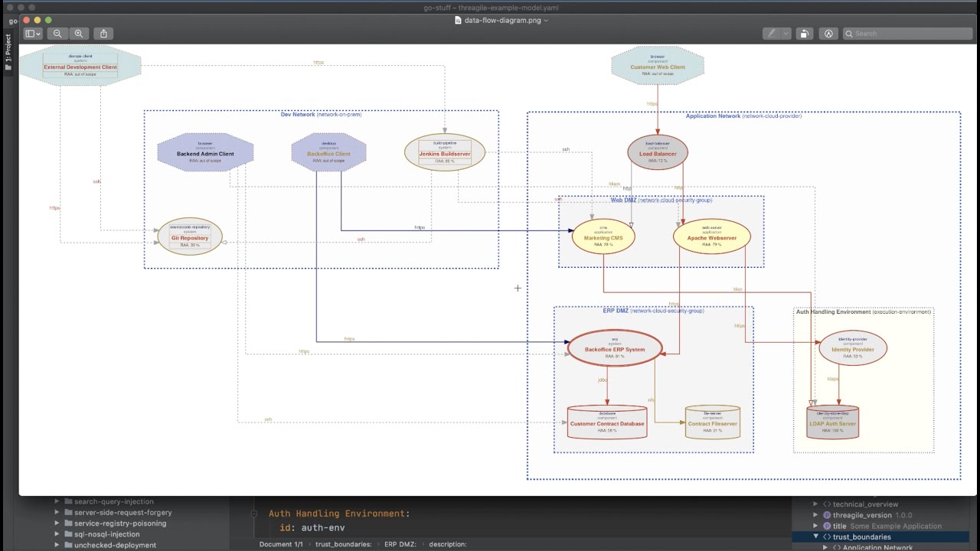Click trust_boundaries: breadcrumb in editor

[x=343, y=544]
